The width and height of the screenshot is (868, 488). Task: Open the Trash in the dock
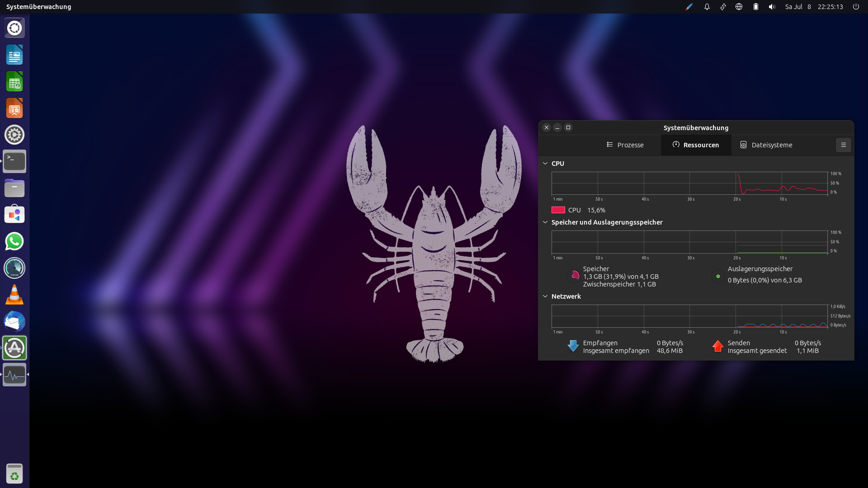point(14,474)
